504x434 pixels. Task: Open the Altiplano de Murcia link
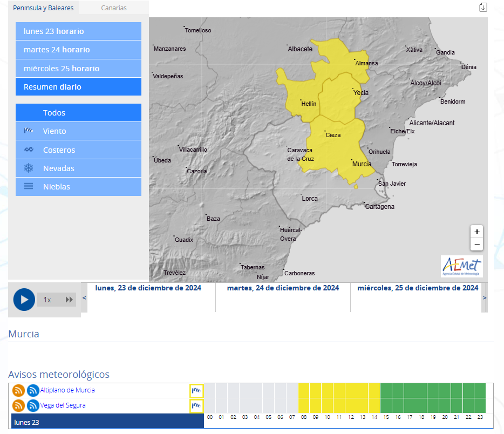(67, 390)
